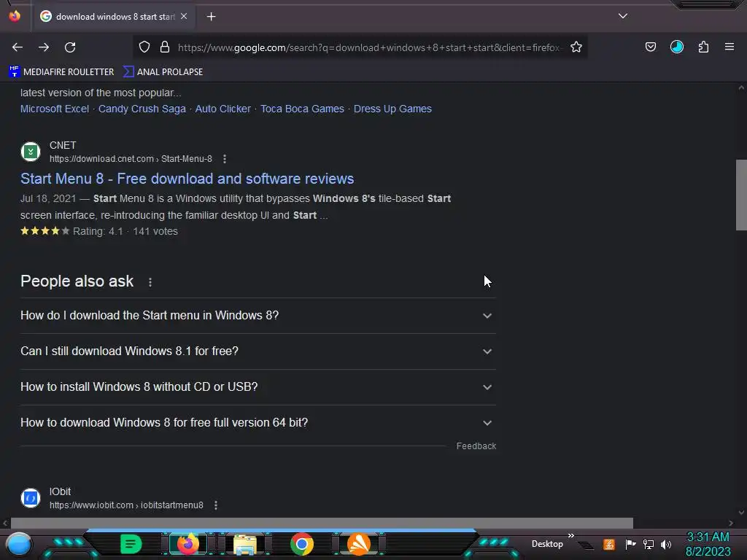Expand 'How to install Windows 8 without CD'
Screen dimensions: 747x560
pos(258,387)
